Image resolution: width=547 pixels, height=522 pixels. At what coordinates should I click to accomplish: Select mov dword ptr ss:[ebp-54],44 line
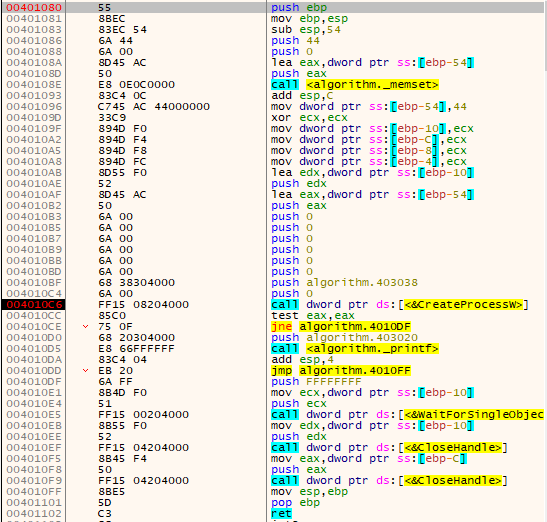[369, 106]
